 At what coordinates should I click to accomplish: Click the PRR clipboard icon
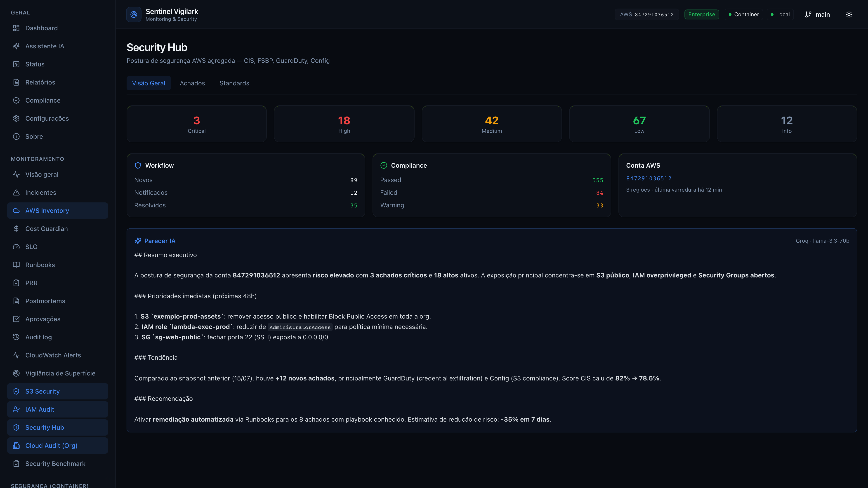(16, 283)
